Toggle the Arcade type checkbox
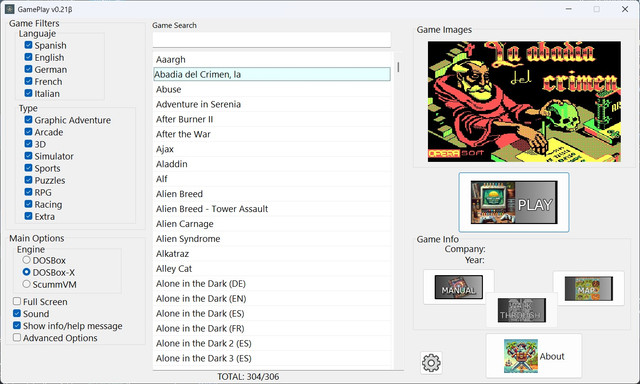Viewport: 640px width, 384px height. (x=28, y=132)
